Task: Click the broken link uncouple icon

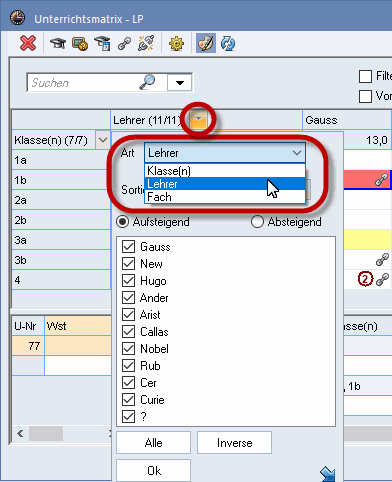Action: coord(146,43)
